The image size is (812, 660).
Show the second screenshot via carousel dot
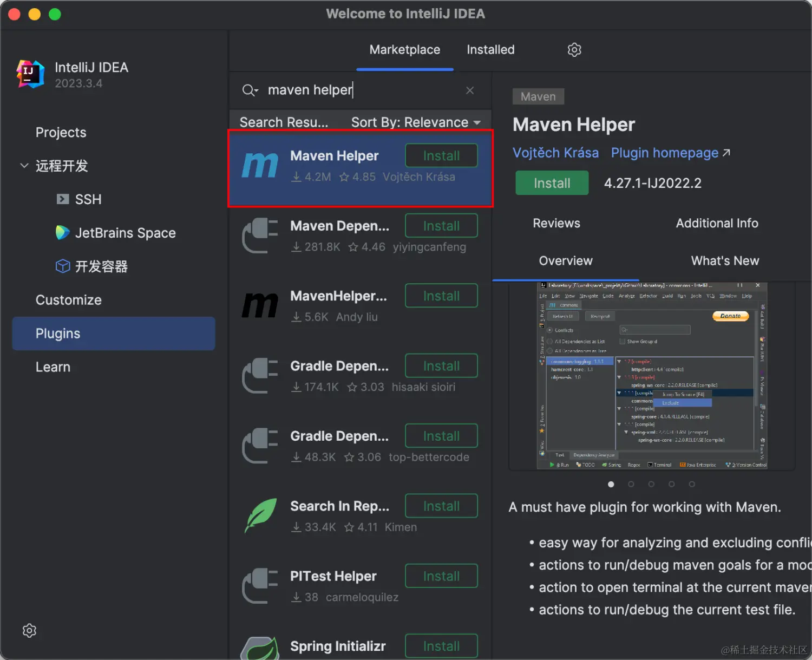(x=631, y=484)
